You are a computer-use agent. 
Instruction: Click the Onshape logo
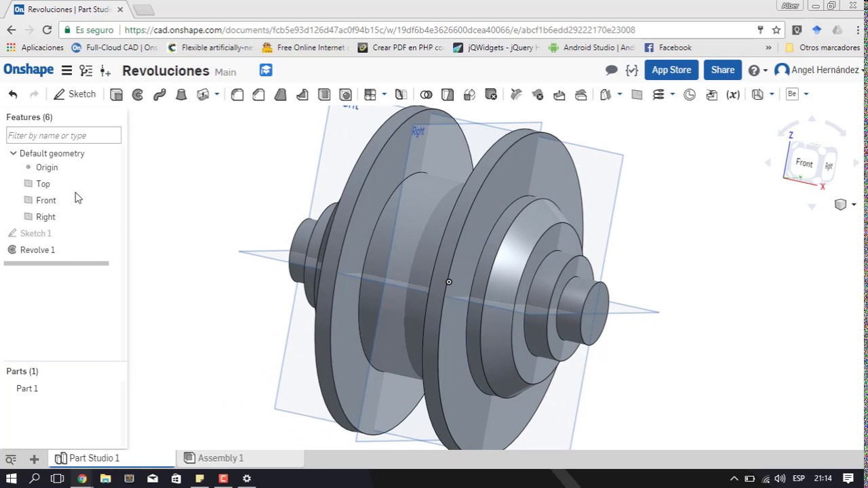(28, 70)
